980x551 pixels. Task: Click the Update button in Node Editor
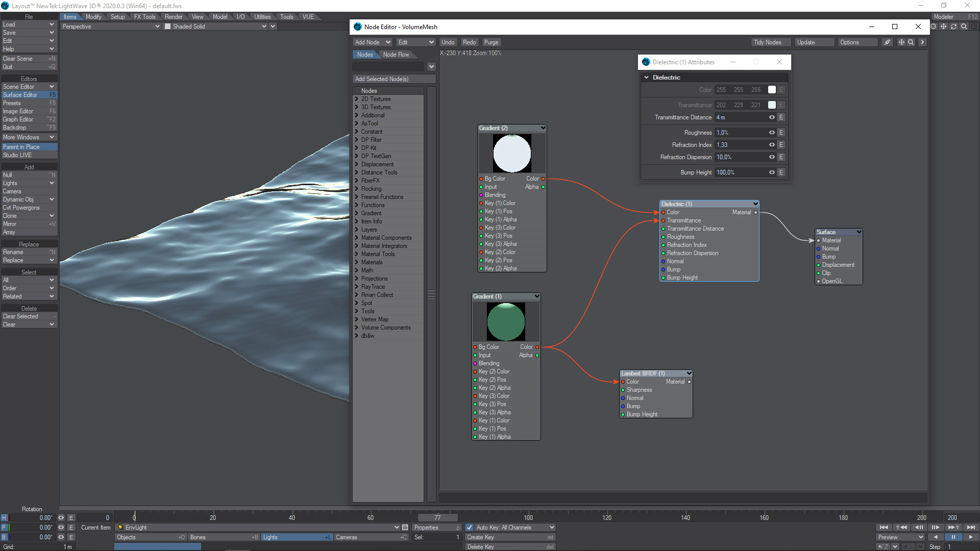click(x=814, y=42)
